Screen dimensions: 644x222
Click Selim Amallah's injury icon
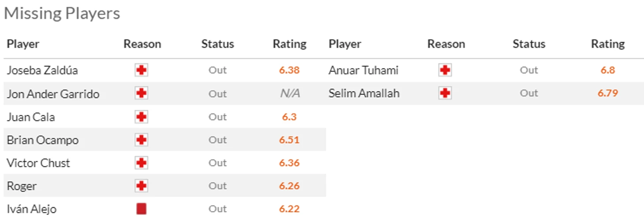click(x=445, y=93)
